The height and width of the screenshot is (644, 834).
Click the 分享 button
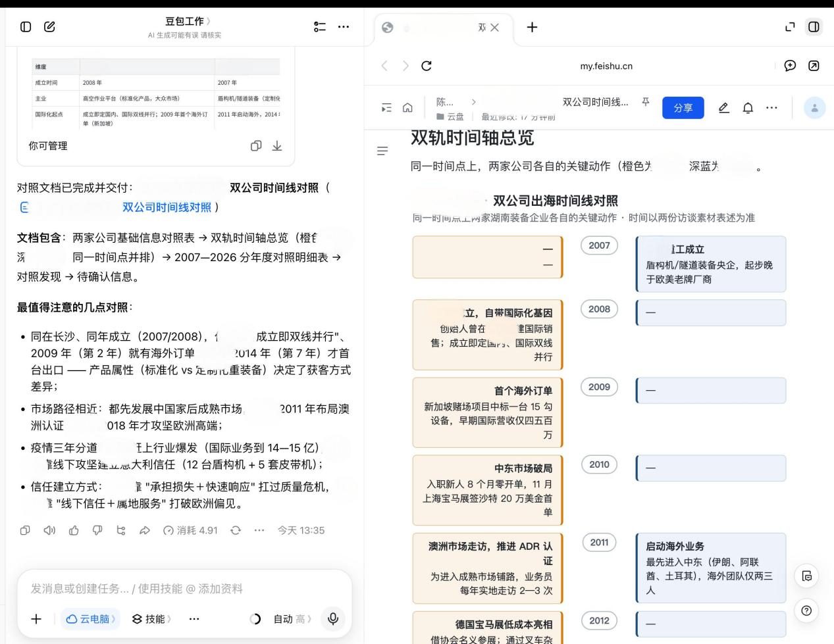[x=683, y=108]
